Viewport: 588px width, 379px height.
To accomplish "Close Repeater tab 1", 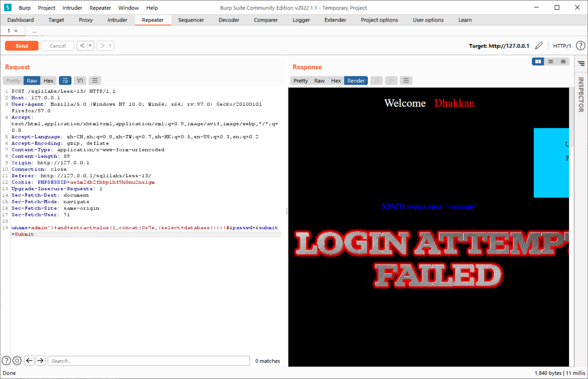I will coord(16,31).
